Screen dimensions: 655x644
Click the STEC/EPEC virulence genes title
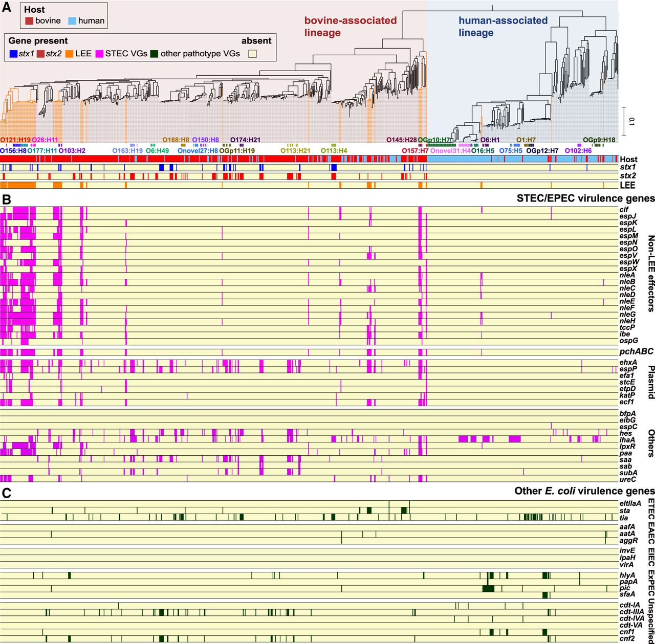click(585, 198)
